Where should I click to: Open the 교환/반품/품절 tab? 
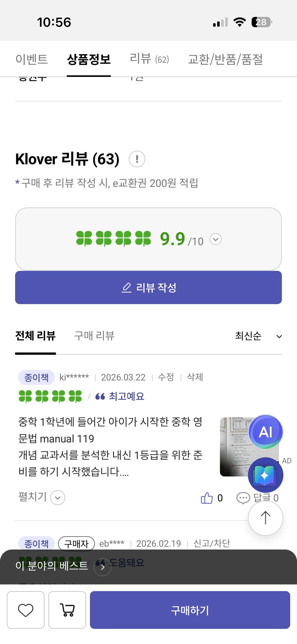225,59
